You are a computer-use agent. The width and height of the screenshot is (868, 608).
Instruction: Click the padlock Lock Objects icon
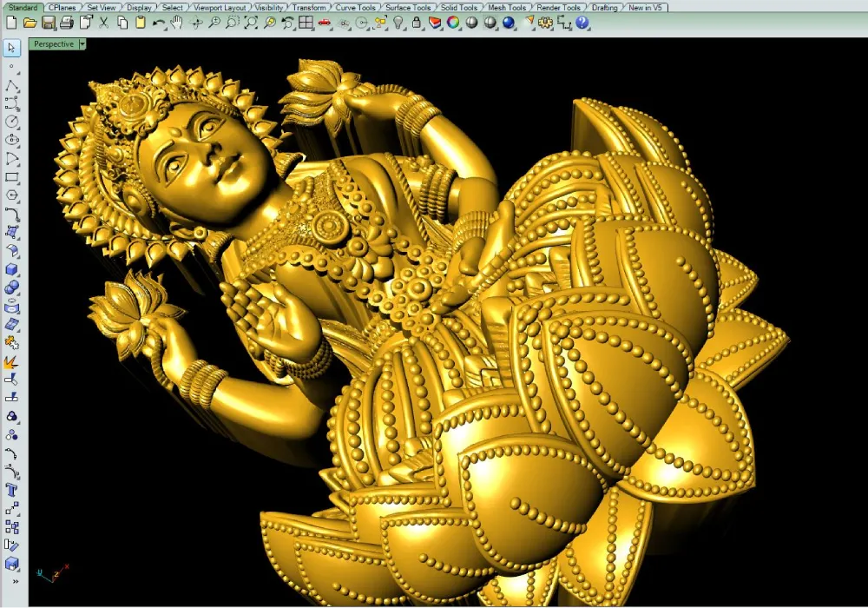tap(417, 23)
